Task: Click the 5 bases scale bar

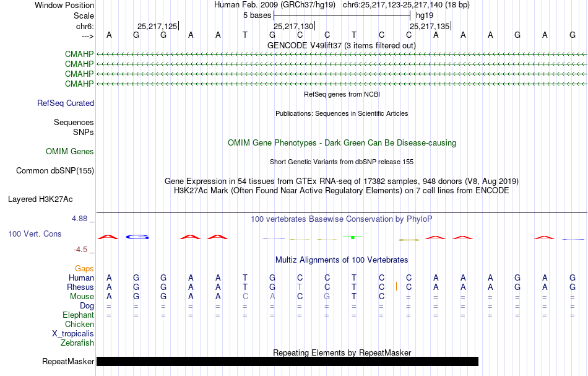Action: (342, 15)
